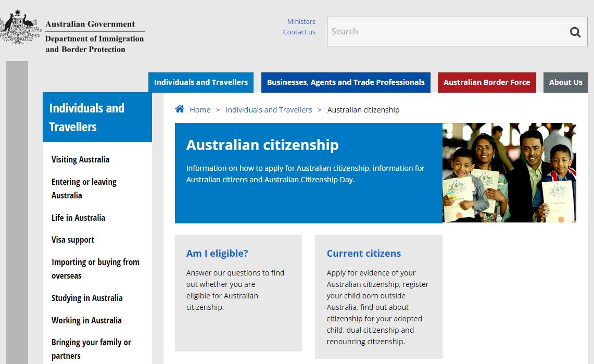Open the Current citizens link
The image size is (594, 364).
click(364, 254)
